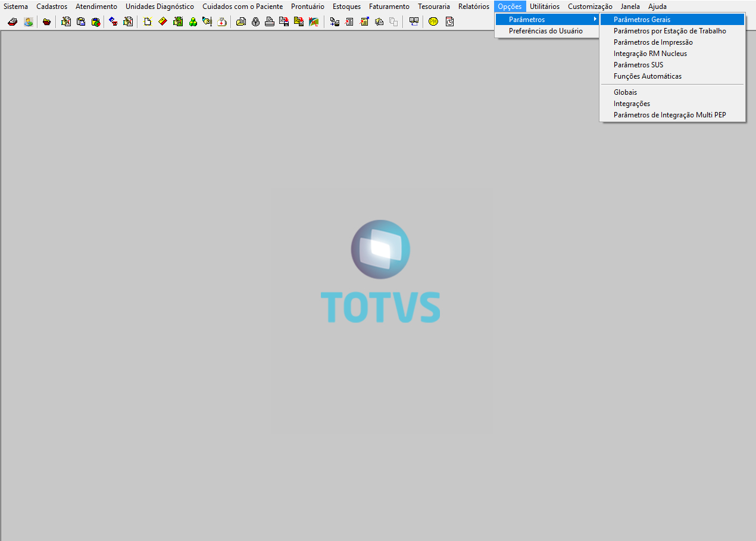
Task: Open the Unidades Diagnóstico menu
Action: pos(160,7)
